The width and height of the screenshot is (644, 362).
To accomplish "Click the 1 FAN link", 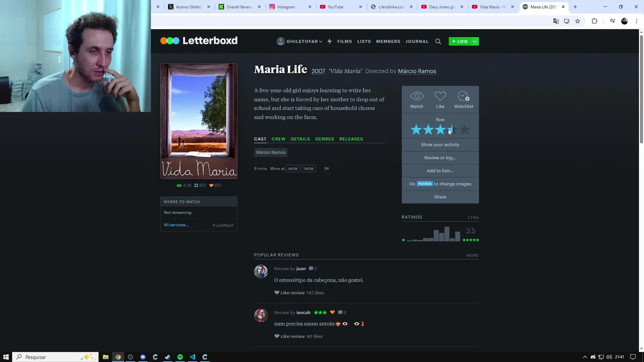I will (473, 218).
